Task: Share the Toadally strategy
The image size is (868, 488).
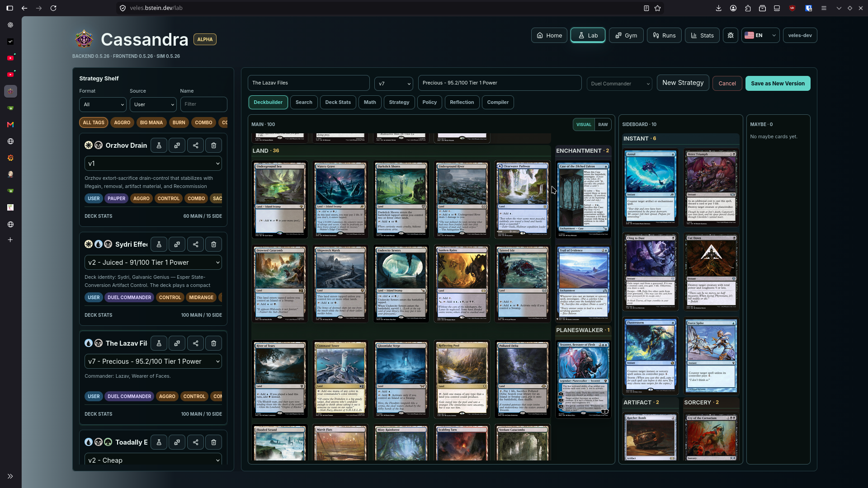Action: point(196,442)
